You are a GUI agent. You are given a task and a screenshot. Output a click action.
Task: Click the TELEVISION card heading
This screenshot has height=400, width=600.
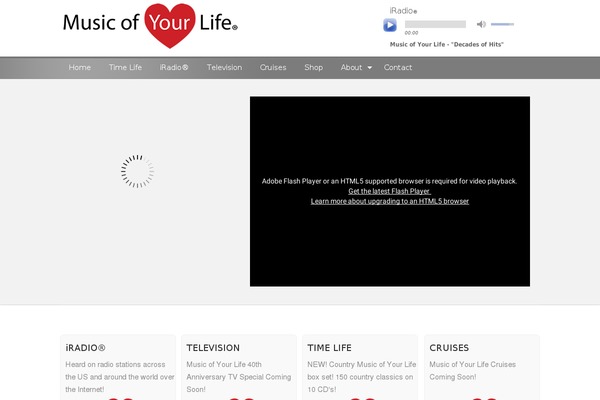pos(213,348)
